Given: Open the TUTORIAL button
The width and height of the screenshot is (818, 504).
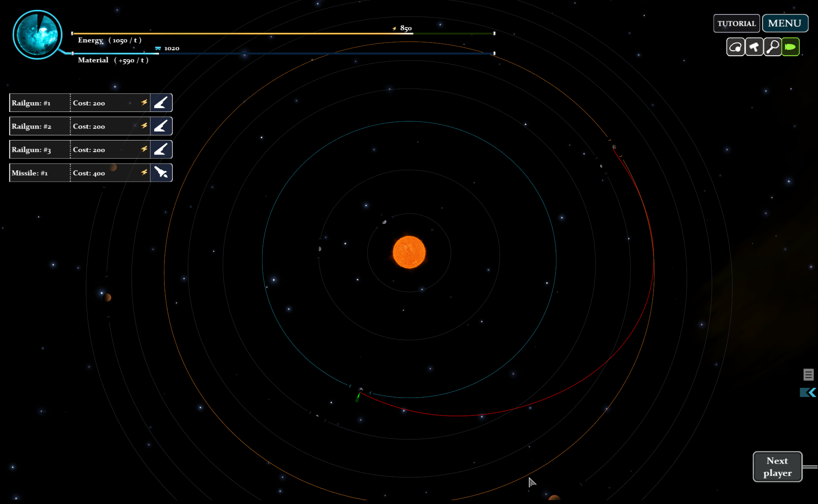Looking at the screenshot, I should click(736, 23).
